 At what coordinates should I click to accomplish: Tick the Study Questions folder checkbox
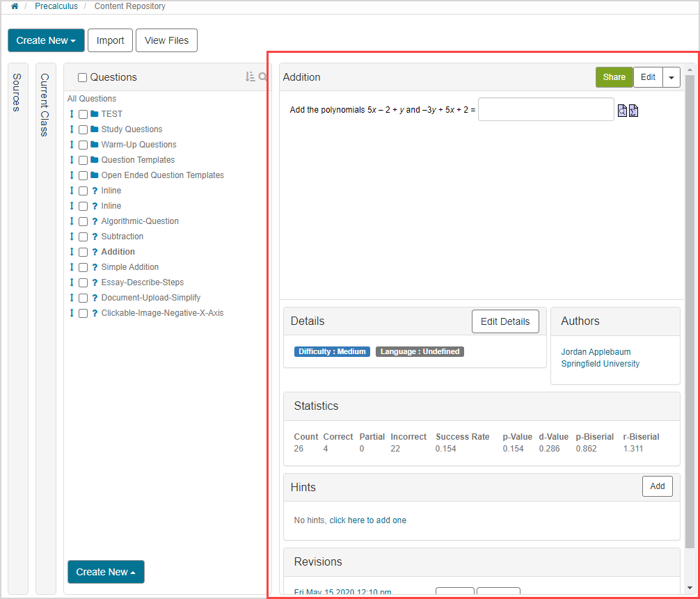[83, 129]
